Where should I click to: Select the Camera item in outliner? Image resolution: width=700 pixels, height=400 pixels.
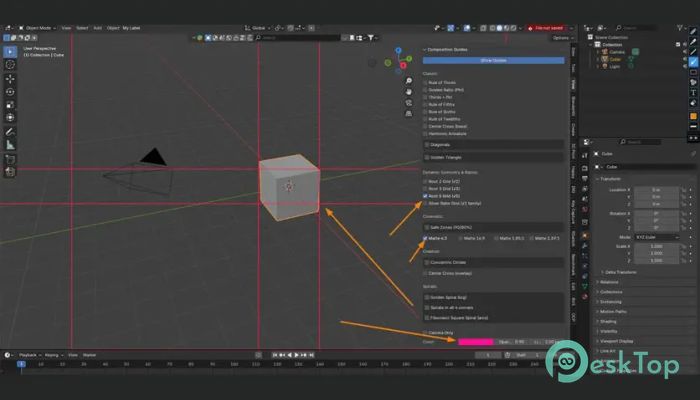coord(617,52)
